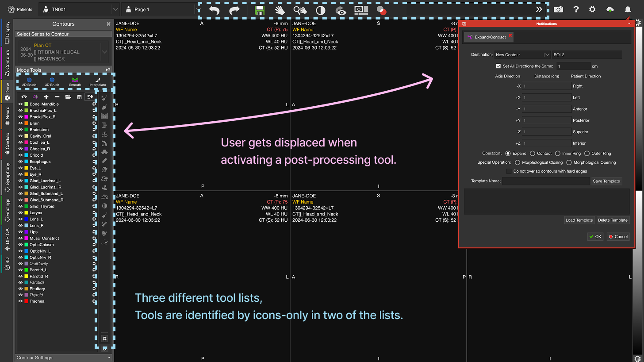
Task: Enable Set All Directions the Same checkbox
Action: tap(498, 66)
